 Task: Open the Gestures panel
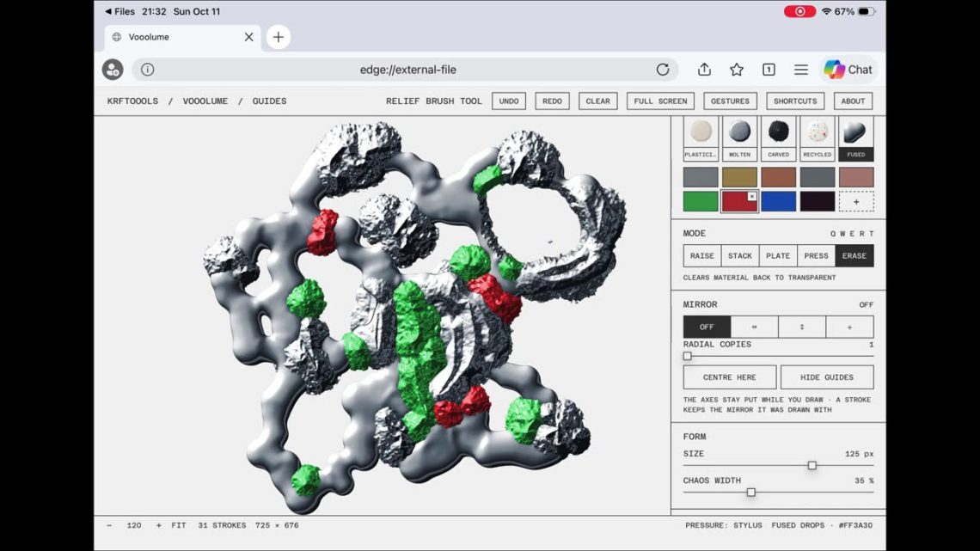(x=730, y=101)
